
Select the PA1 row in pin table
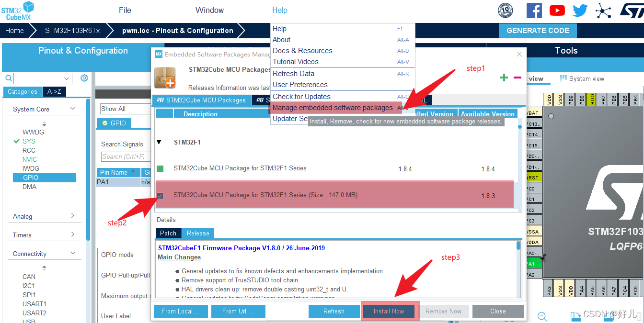(x=123, y=182)
